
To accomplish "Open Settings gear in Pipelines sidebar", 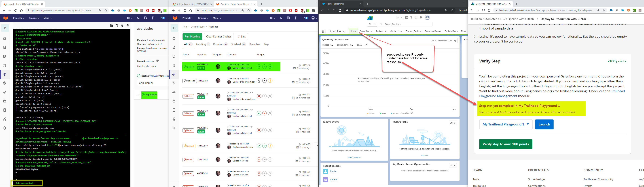I will click(174, 128).
